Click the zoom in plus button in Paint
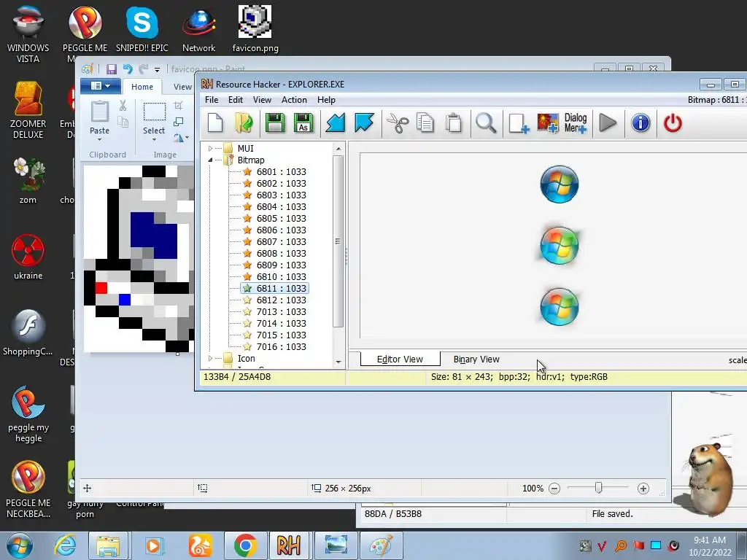 643,489
